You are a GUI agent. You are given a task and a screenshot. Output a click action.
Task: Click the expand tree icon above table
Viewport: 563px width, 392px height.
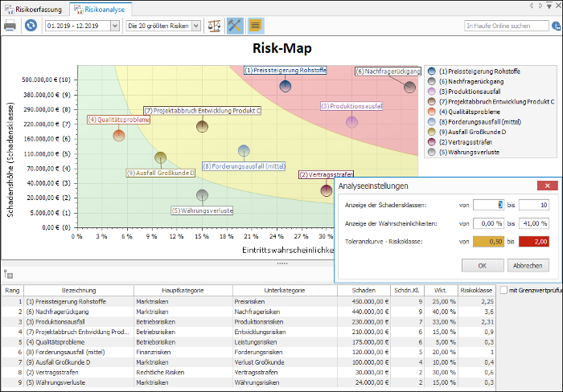coord(8,275)
